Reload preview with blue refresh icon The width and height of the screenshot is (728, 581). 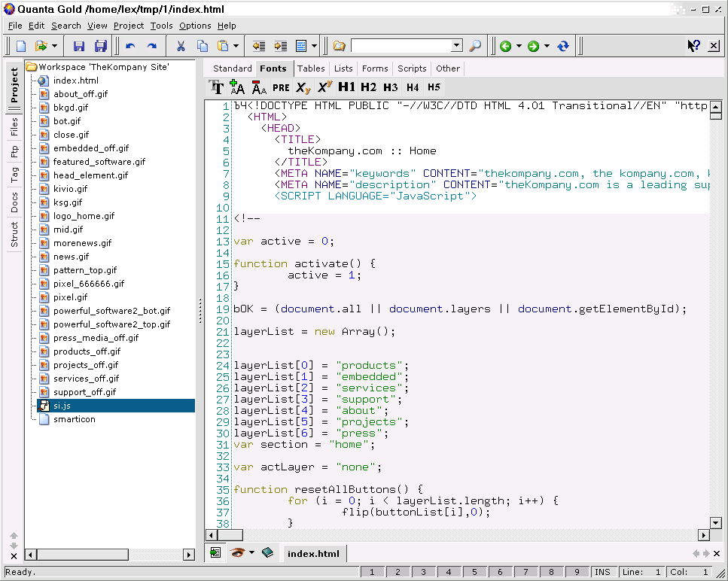pyautogui.click(x=563, y=46)
